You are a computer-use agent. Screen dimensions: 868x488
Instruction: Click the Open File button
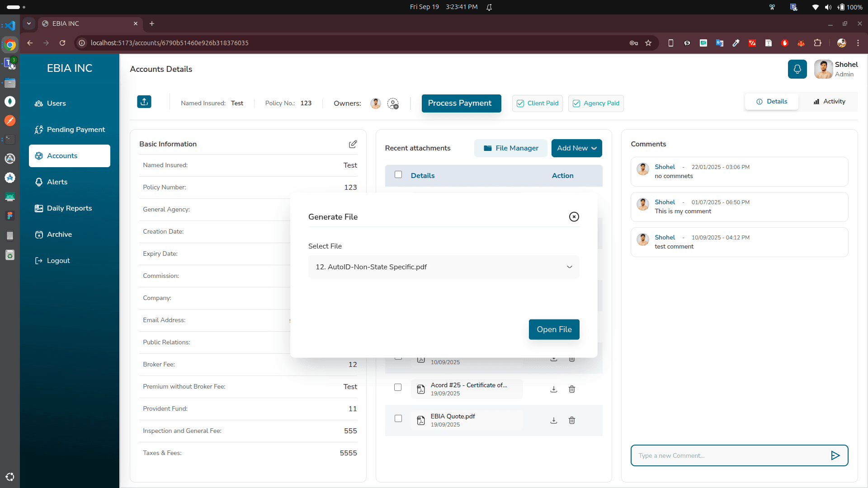(x=554, y=329)
